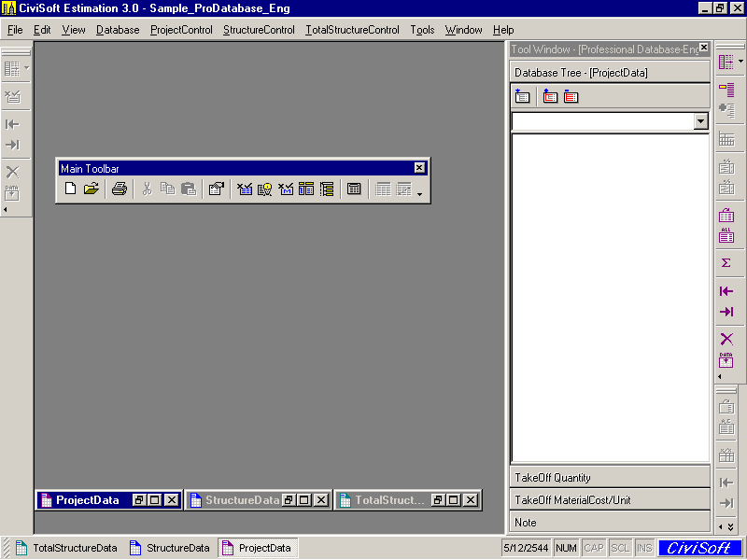Image resolution: width=747 pixels, height=560 pixels.
Task: Click the New document icon in Main Toolbar
Action: point(71,189)
